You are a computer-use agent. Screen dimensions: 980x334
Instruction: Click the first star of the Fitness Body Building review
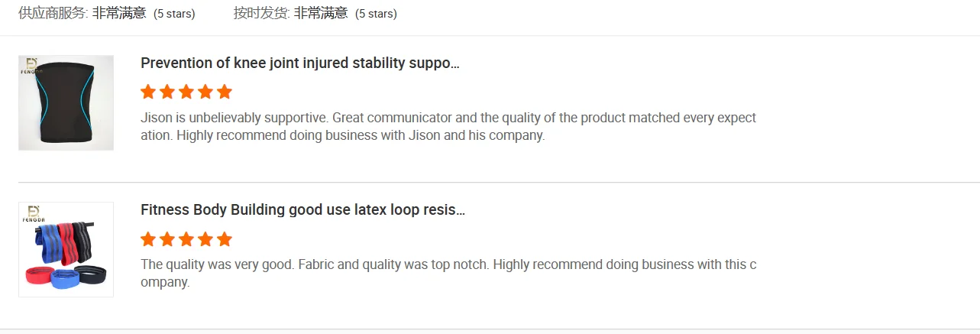148,239
